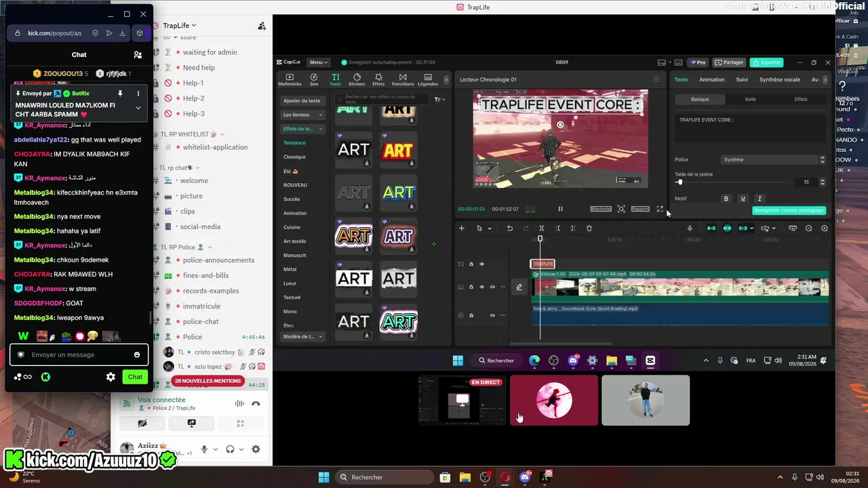Open emoji picker in Kick chat input
Screen dimensions: 868x488
137,354
